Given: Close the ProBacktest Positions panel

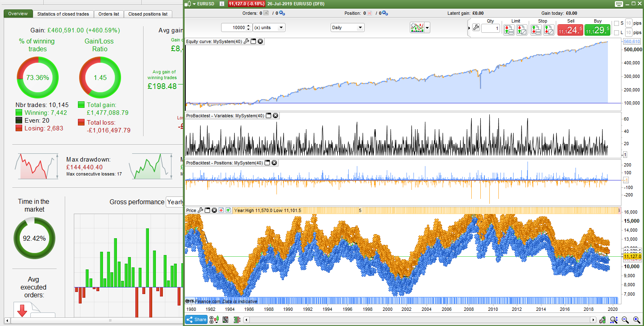Looking at the screenshot, I should pyautogui.click(x=274, y=163).
